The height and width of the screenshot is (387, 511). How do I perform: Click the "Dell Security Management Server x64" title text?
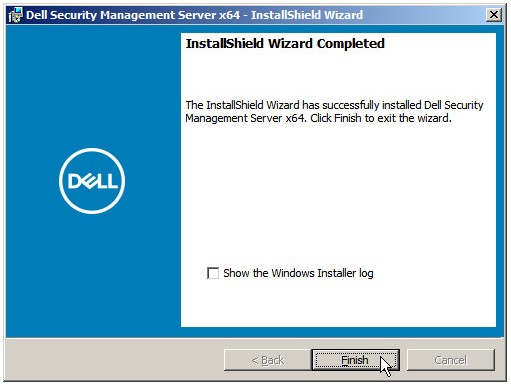click(133, 15)
